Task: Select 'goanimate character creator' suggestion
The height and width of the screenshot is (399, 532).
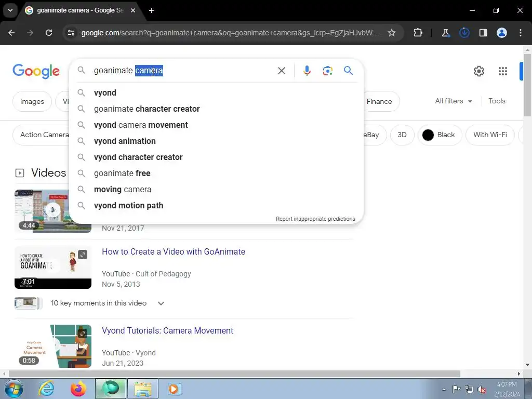Action: tap(216, 109)
